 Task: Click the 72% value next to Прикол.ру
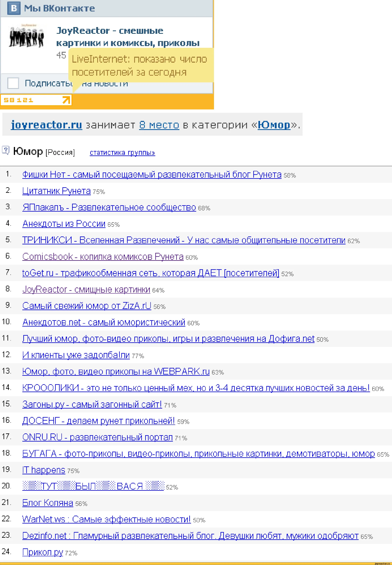tap(71, 553)
